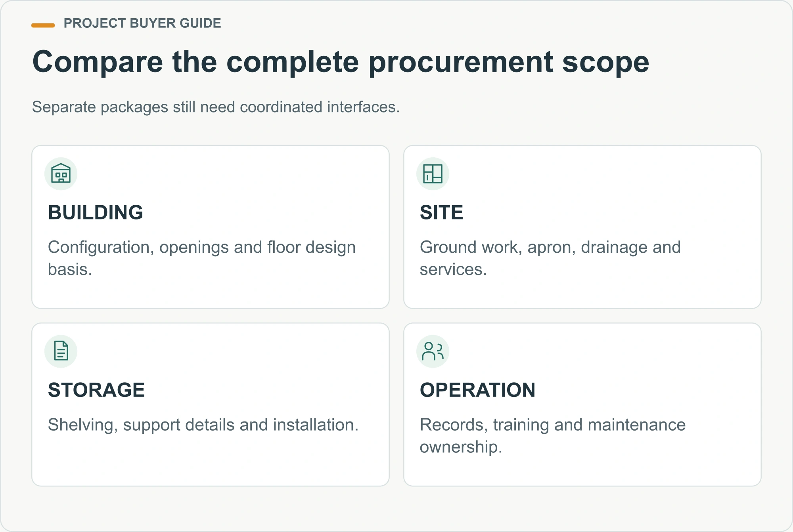Select the SITE card heading
The height and width of the screenshot is (532, 793).
coord(441,212)
